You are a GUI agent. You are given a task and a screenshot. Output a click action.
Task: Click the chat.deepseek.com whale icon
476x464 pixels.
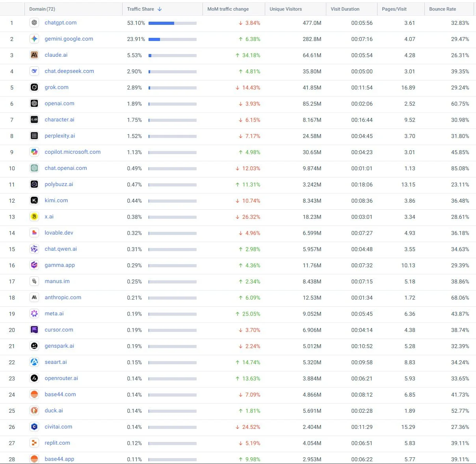point(34,71)
